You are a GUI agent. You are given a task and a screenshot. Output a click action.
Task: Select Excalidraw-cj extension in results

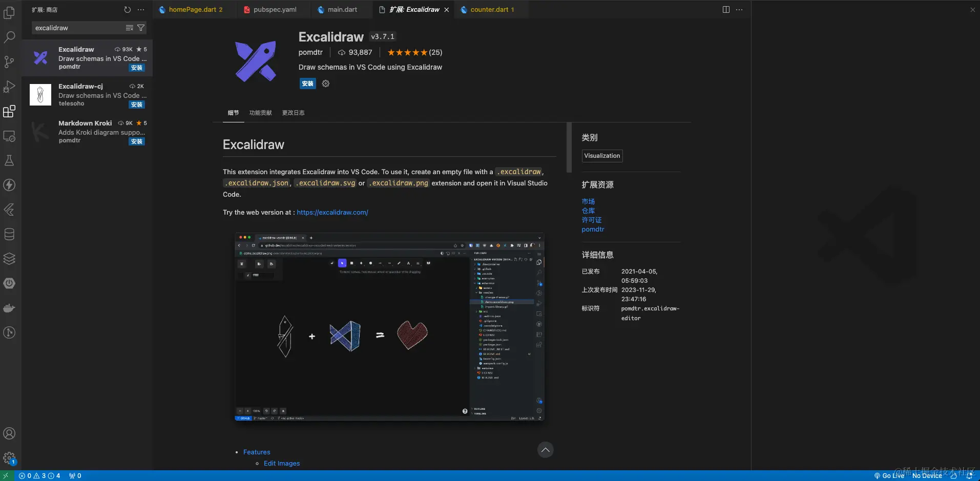pyautogui.click(x=87, y=95)
